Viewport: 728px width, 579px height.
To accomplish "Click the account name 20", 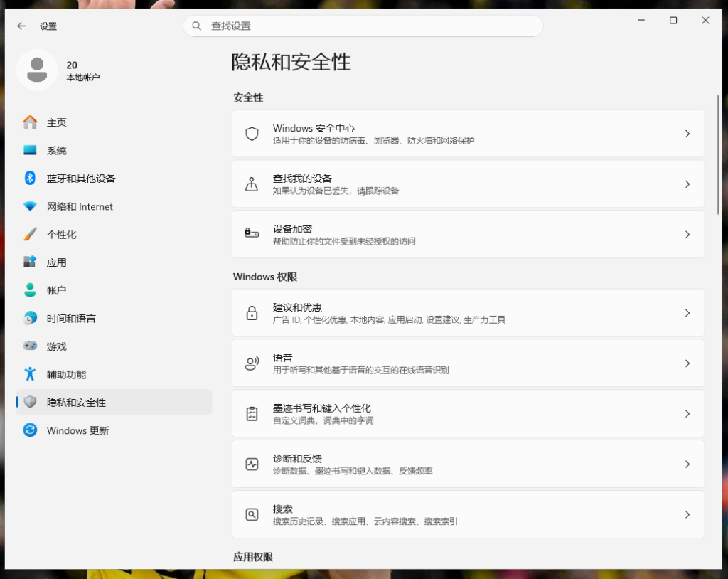I will 72,65.
